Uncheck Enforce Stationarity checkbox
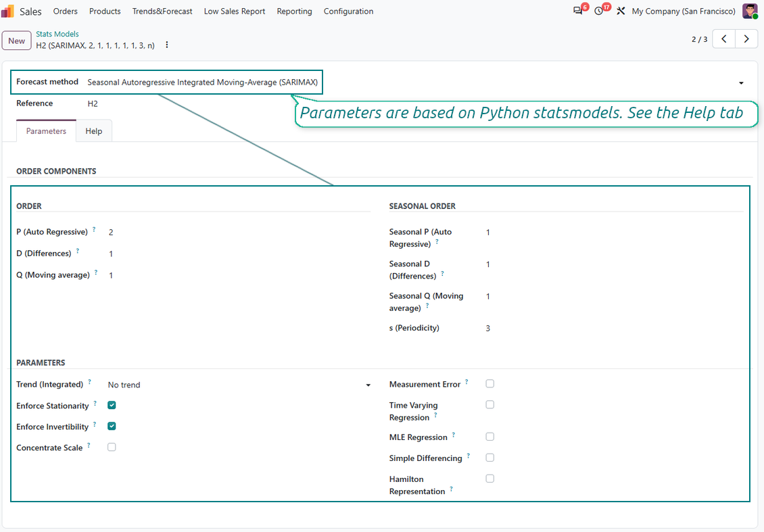 click(x=112, y=405)
